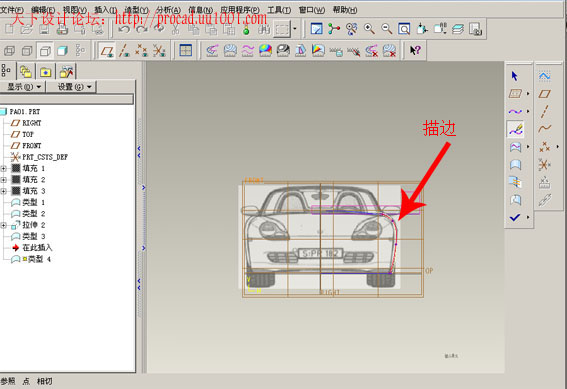
Task: Open the Layers icon in top toolbar
Action: 458,29
